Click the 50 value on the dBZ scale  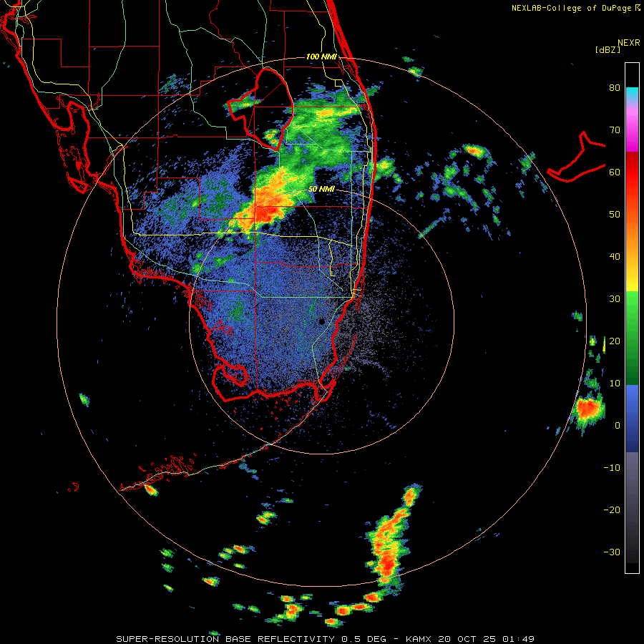tap(615, 215)
